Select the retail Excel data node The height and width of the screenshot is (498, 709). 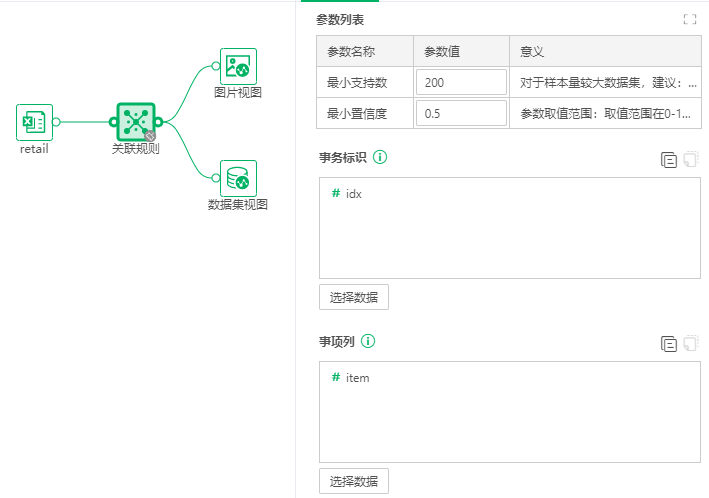click(x=34, y=122)
